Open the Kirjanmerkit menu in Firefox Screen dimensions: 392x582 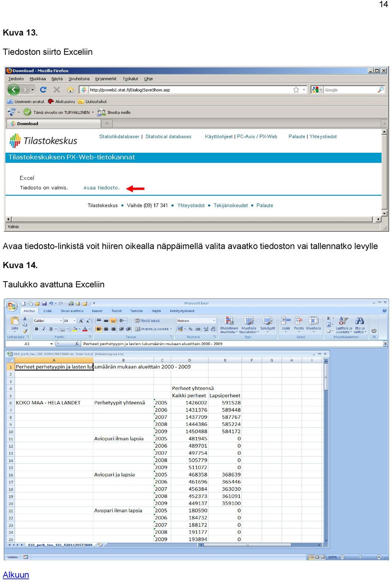106,79
